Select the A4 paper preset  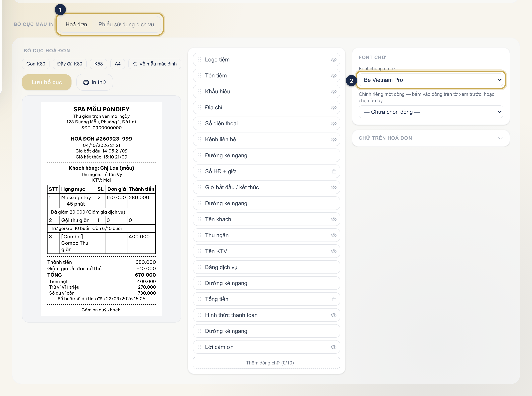[118, 64]
